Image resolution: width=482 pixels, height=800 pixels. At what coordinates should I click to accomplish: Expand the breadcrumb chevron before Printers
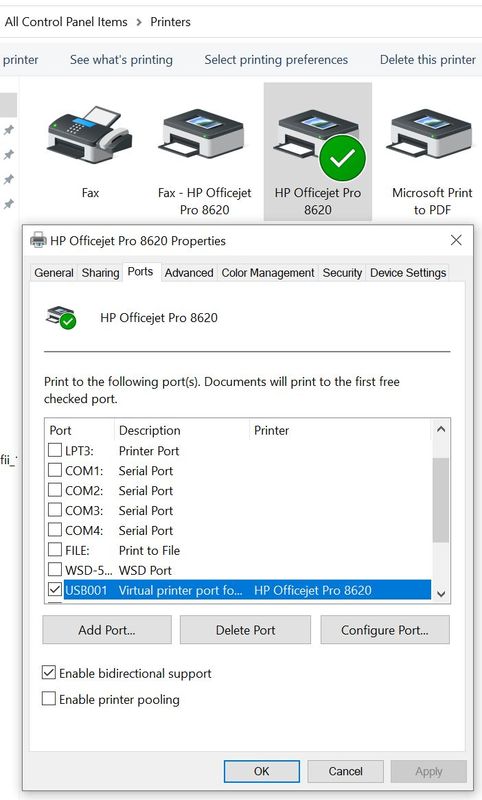(139, 22)
